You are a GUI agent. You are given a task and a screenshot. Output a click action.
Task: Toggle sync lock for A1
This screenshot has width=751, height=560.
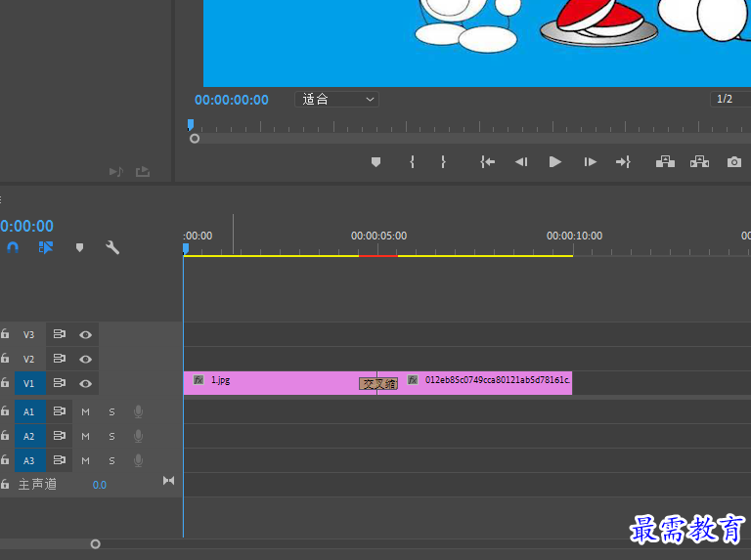coord(60,411)
